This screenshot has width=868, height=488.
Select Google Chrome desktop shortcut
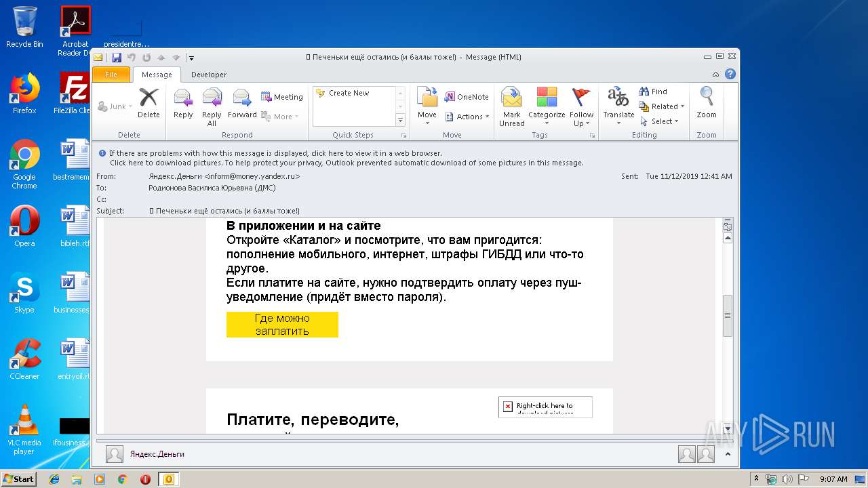24,164
